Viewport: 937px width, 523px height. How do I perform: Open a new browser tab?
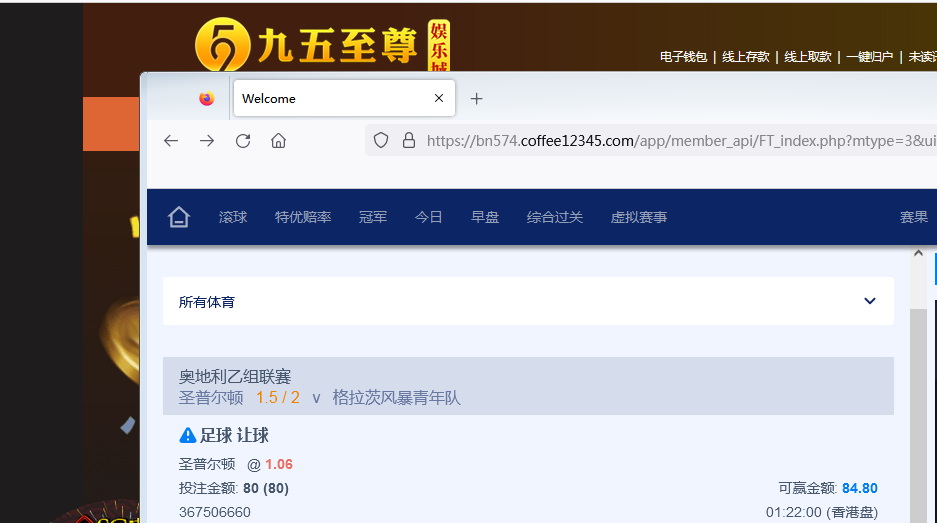(x=476, y=99)
